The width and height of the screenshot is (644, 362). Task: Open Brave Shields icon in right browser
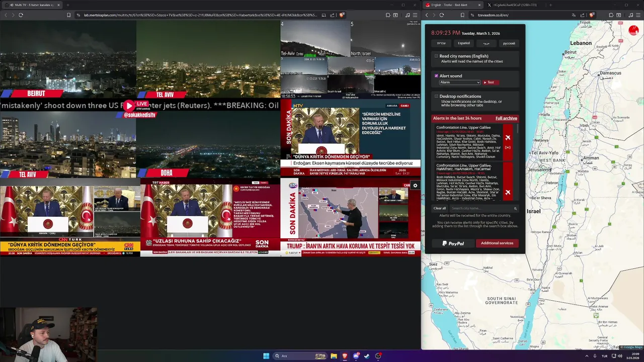[592, 15]
